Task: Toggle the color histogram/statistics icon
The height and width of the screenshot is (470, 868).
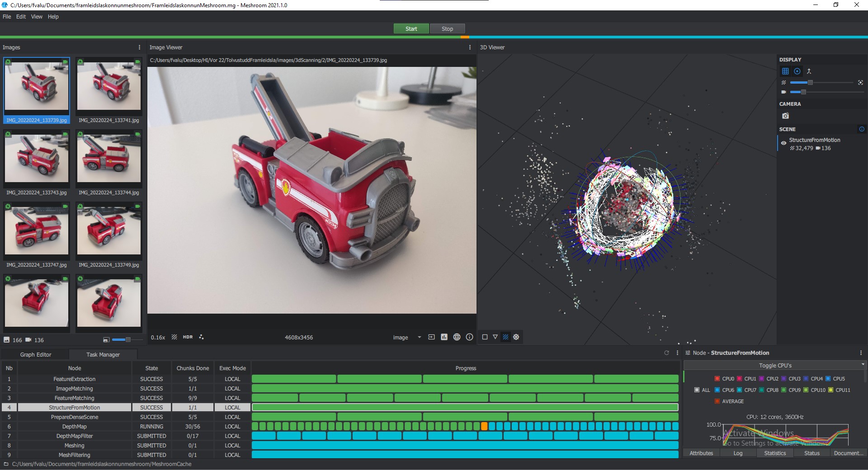Action: coord(444,337)
